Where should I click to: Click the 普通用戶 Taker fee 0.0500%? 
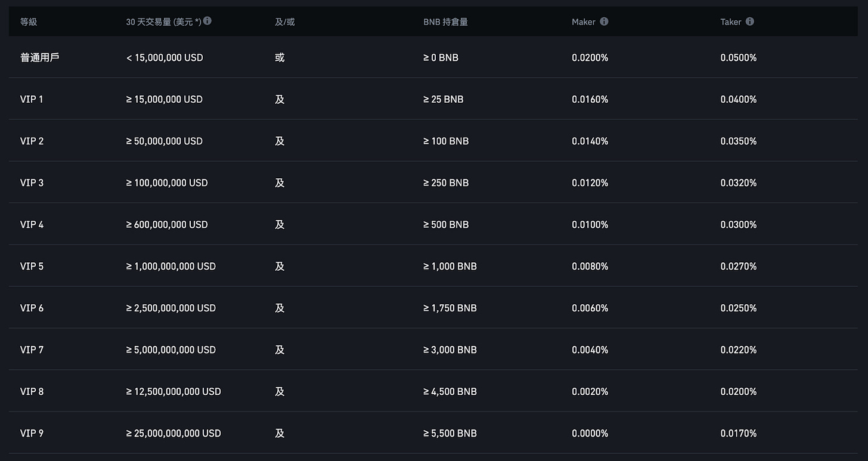point(738,58)
